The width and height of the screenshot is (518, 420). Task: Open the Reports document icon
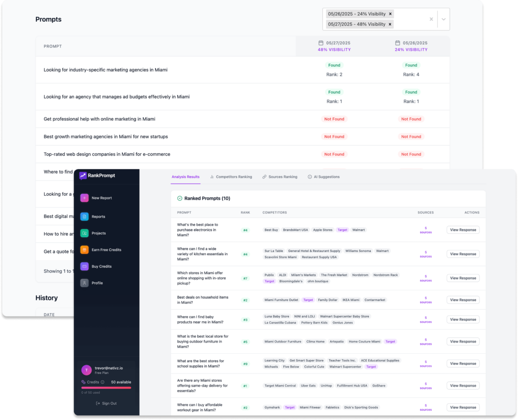tap(84, 217)
